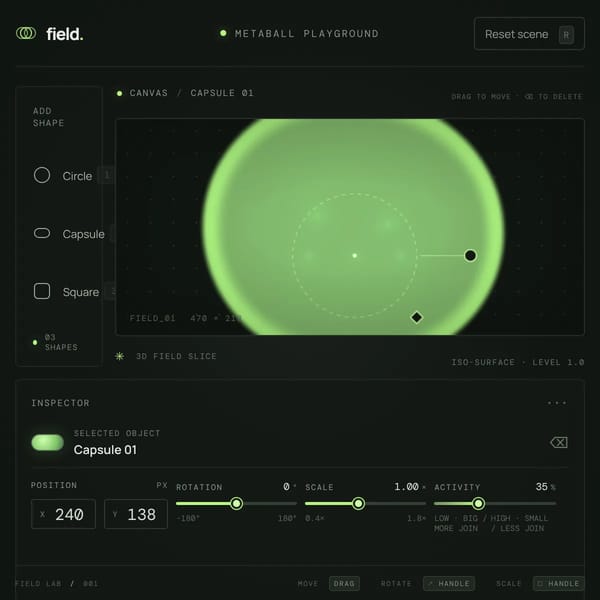
Task: Click the CANVAS breadcrumb label
Action: 148,93
